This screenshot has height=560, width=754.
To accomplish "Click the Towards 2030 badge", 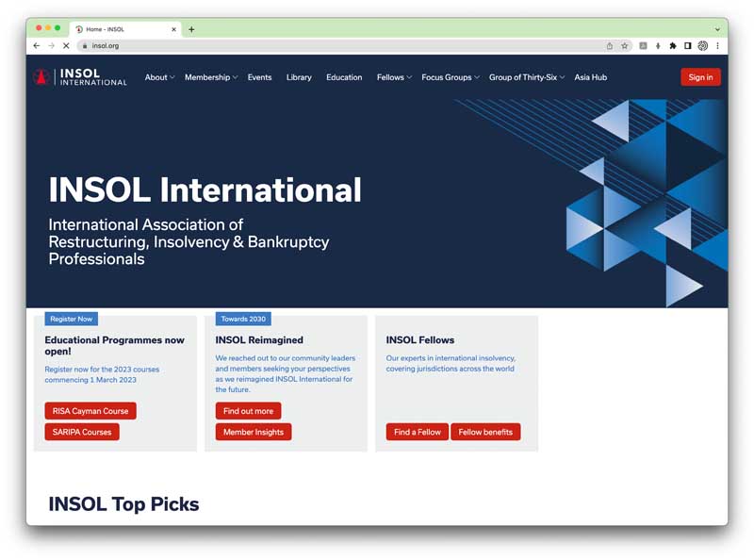I will [x=243, y=319].
